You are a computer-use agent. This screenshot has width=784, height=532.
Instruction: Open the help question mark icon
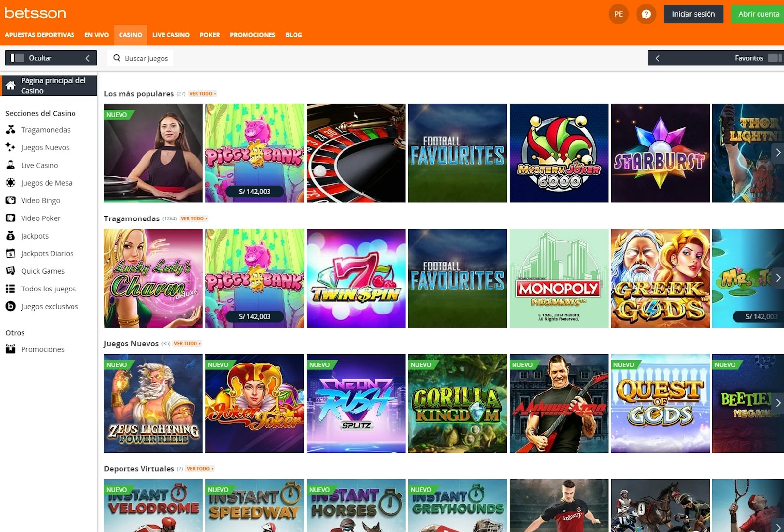646,14
